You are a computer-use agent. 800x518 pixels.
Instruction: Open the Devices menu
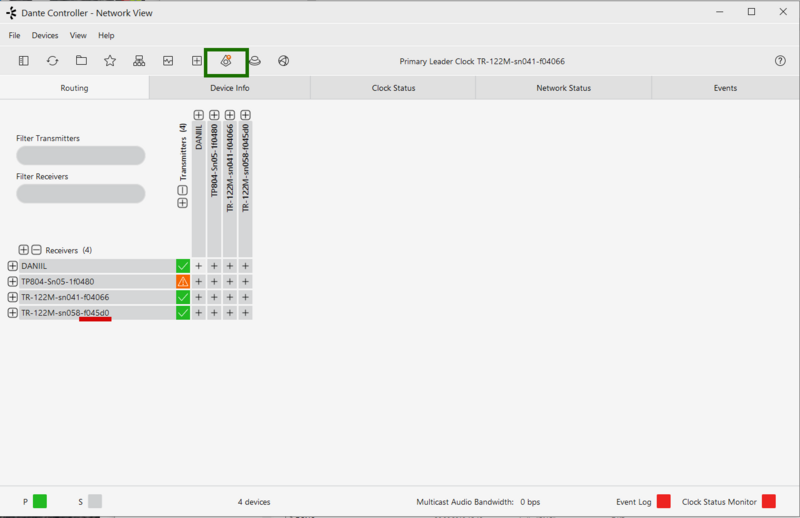click(45, 35)
